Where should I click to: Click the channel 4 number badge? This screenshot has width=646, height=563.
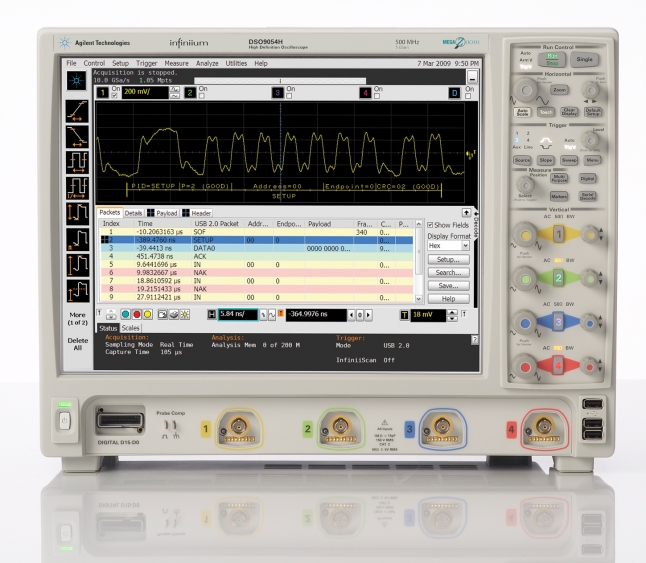click(365, 93)
